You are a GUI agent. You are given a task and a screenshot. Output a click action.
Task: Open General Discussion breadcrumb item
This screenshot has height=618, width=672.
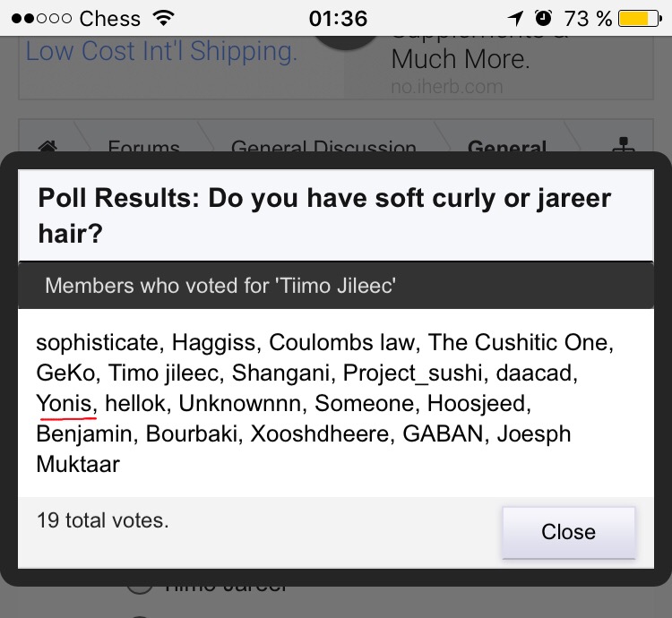click(323, 148)
